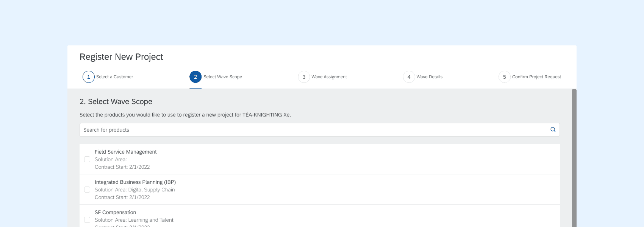
Task: Select step 5 circle in wizard
Action: (505, 77)
